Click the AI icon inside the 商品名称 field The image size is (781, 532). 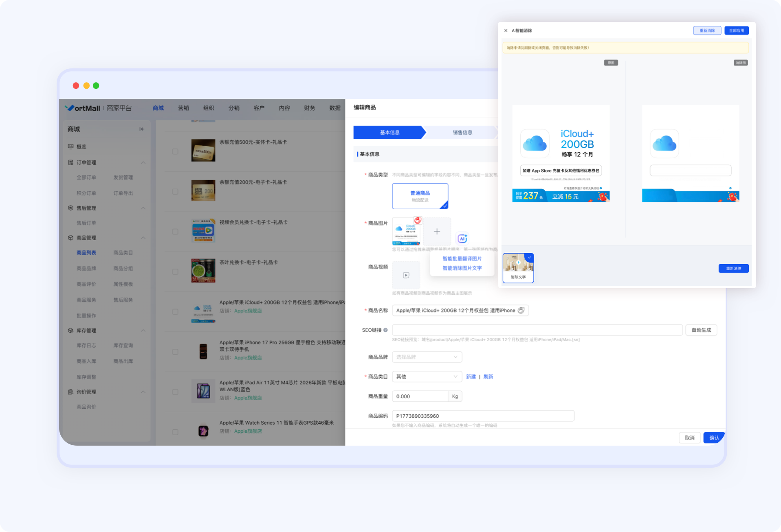point(521,311)
